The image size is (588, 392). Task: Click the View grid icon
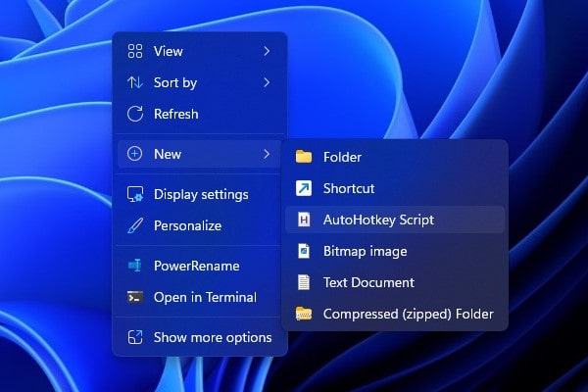click(x=135, y=51)
